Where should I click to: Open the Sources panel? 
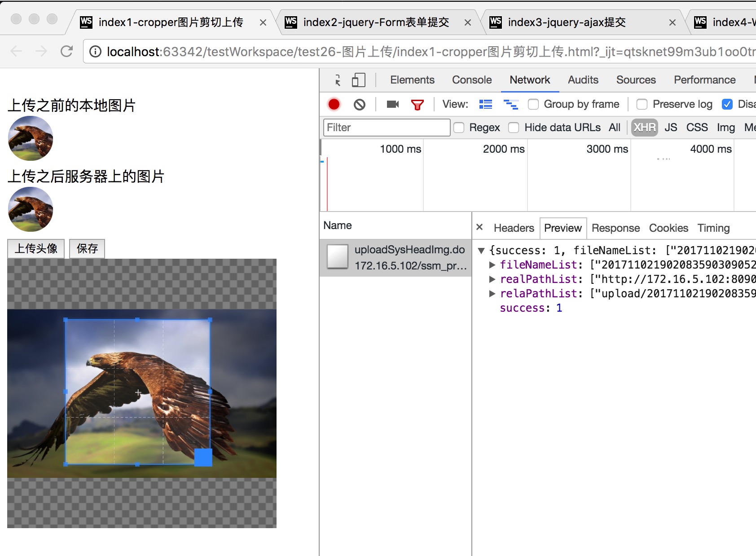click(x=636, y=80)
